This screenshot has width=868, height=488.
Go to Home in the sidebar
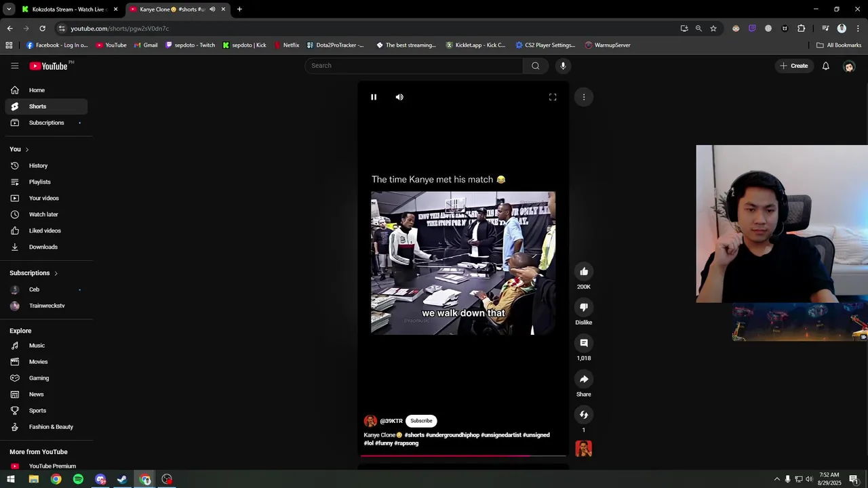pos(46,90)
